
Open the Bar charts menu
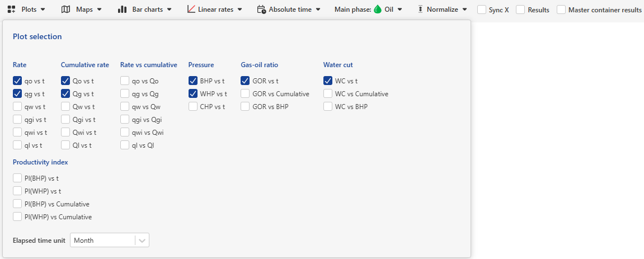(169, 10)
